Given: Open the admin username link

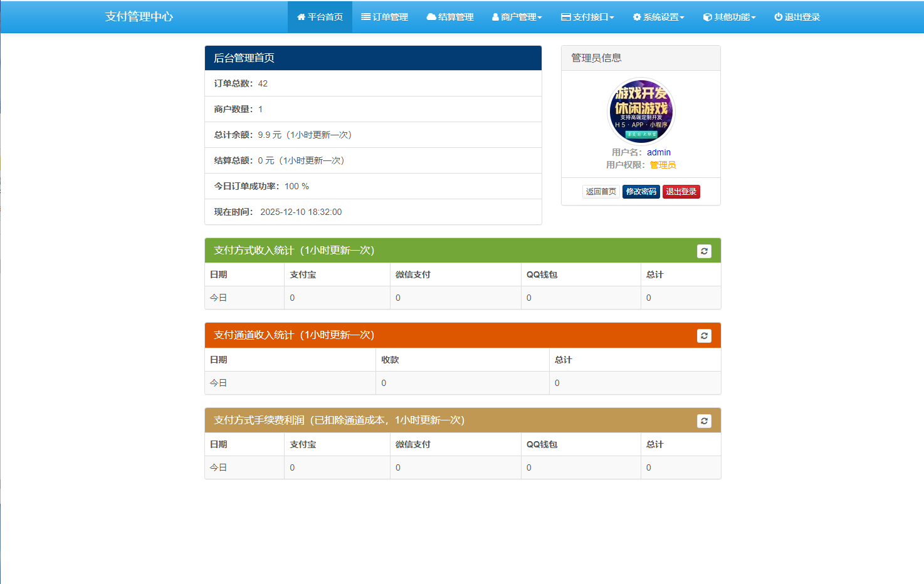Looking at the screenshot, I should [x=659, y=152].
